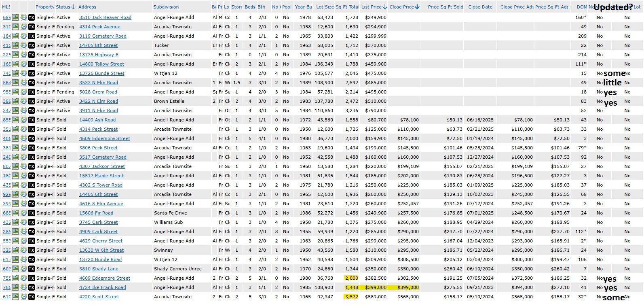
Task: Sort by the Close Date column header
Action: 480,7
